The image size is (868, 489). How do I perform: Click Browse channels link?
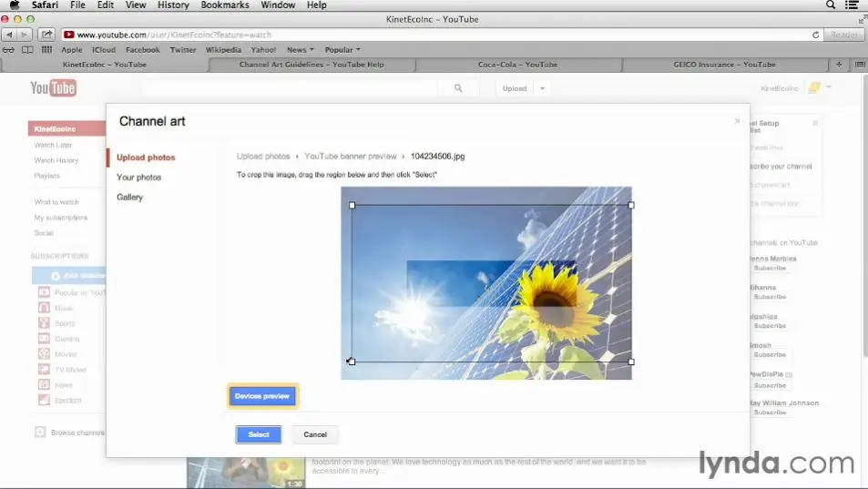pyautogui.click(x=77, y=432)
